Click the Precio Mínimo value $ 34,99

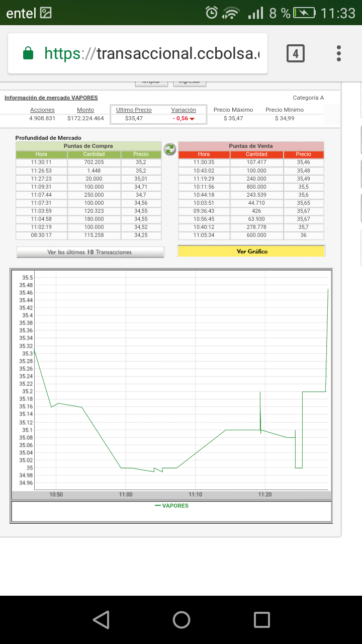coord(285,118)
